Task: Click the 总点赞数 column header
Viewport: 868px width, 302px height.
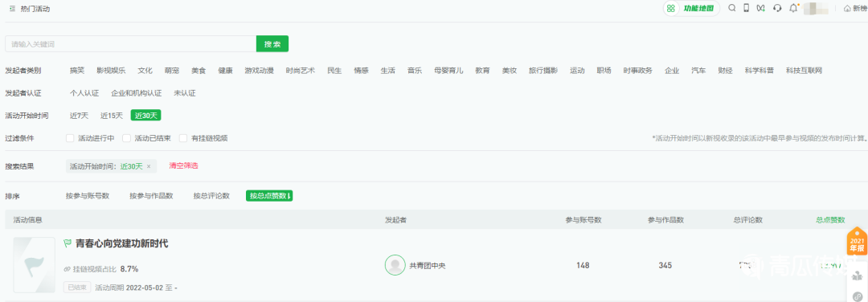Action: 830,220
